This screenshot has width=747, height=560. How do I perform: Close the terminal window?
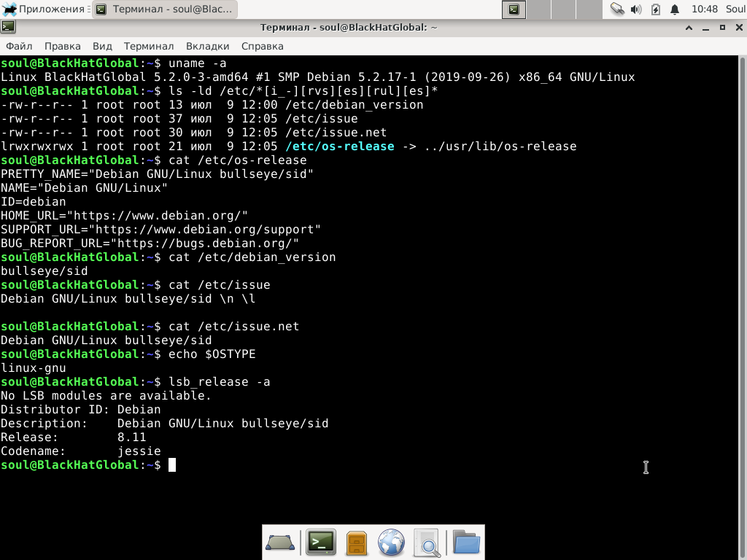pos(739,28)
